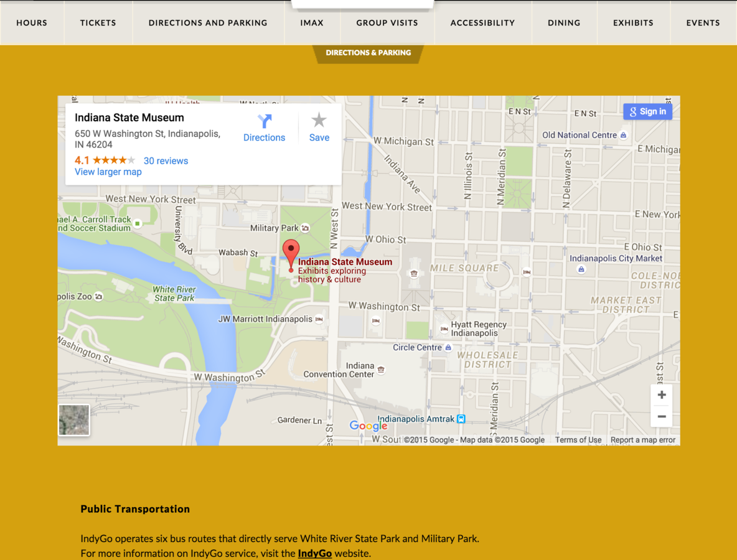
Task: Click the White River State Park label
Action: coord(174,294)
